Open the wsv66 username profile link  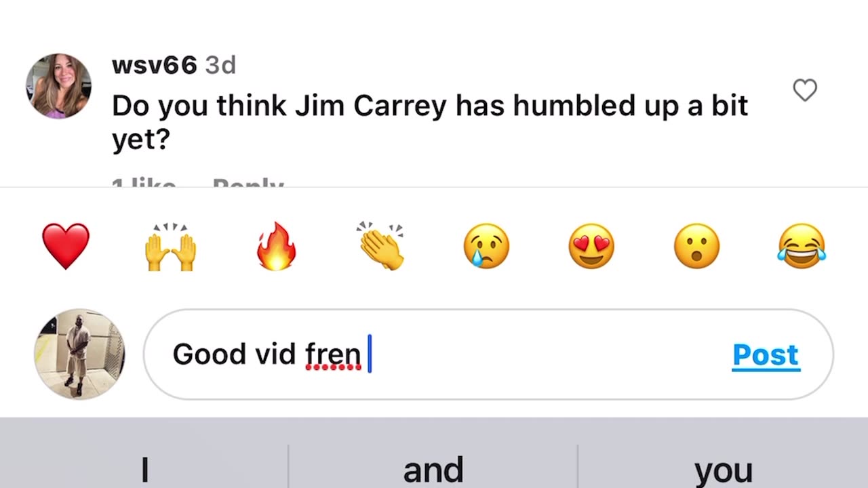point(155,66)
